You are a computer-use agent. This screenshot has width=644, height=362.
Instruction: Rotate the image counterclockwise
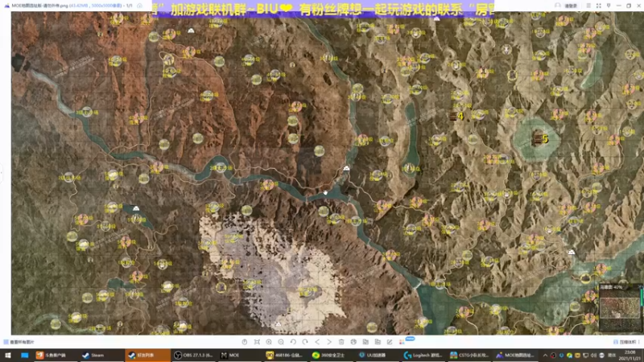pyautogui.click(x=293, y=342)
